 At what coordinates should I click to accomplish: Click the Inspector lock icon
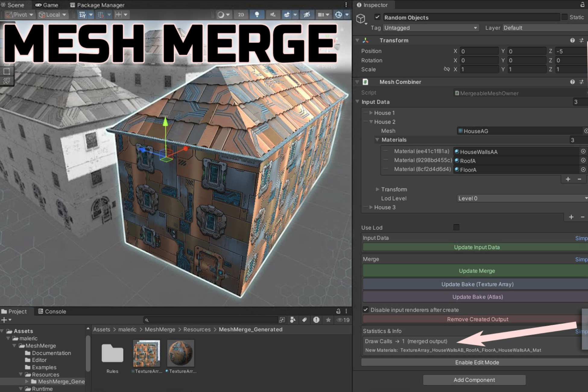582,5
